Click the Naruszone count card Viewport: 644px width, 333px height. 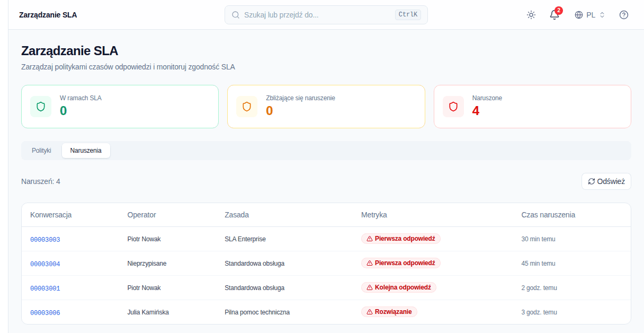532,107
